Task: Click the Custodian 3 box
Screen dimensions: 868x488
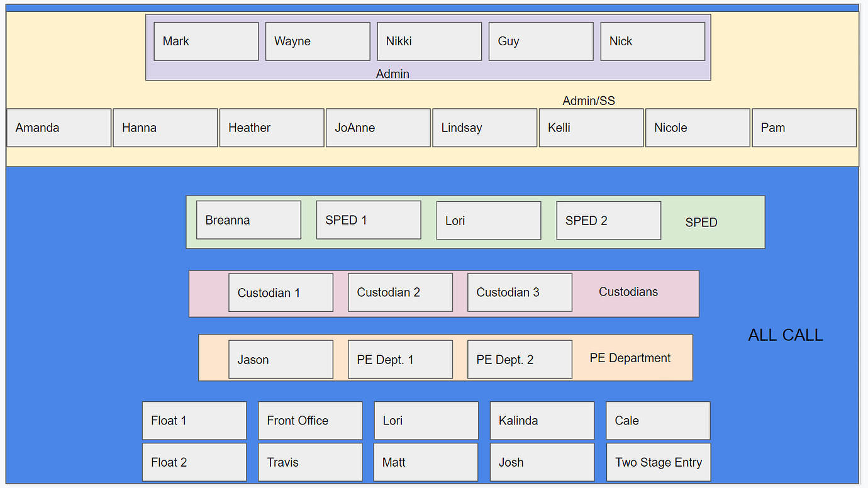Action: coord(520,292)
